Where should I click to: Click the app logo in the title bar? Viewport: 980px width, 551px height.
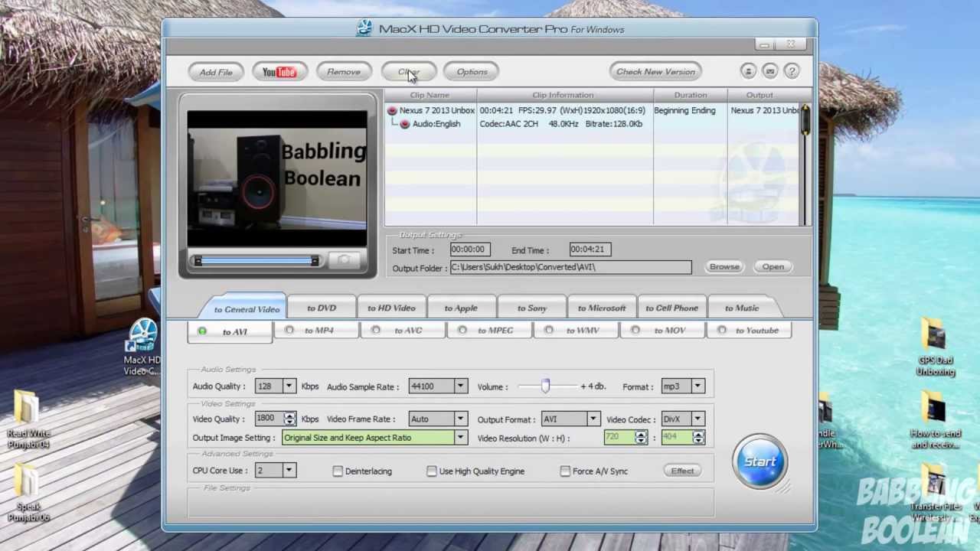click(364, 29)
